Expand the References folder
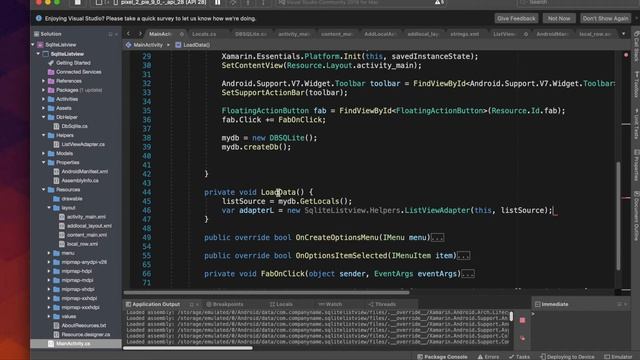The width and height of the screenshot is (640, 360). pyautogui.click(x=44, y=81)
